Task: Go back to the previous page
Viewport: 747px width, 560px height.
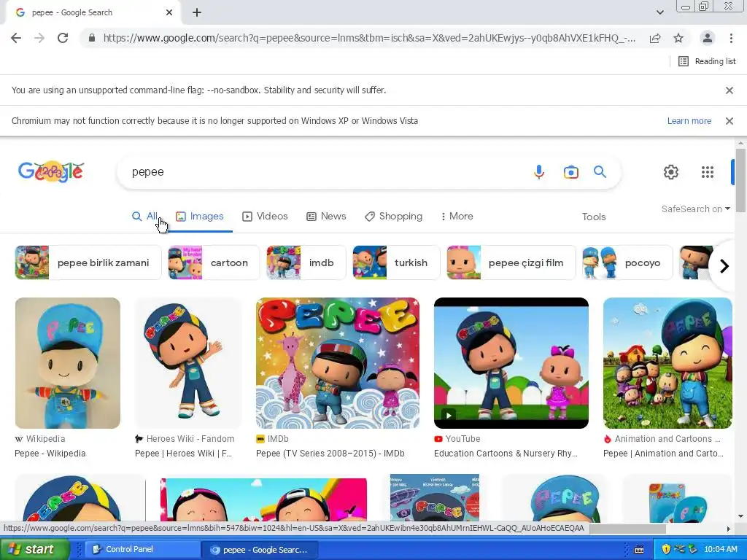Action: (x=16, y=38)
